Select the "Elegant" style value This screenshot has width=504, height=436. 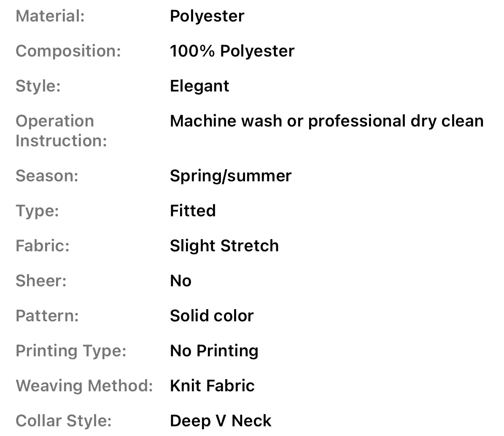199,86
